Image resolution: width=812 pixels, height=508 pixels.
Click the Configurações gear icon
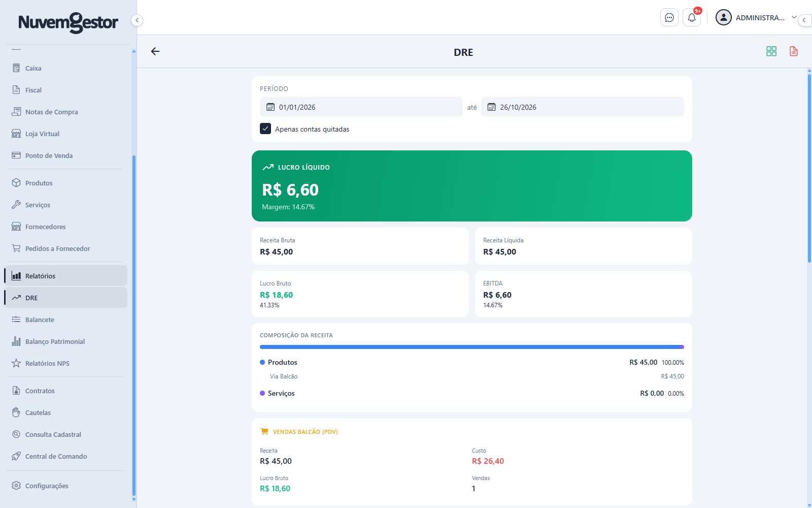point(16,486)
